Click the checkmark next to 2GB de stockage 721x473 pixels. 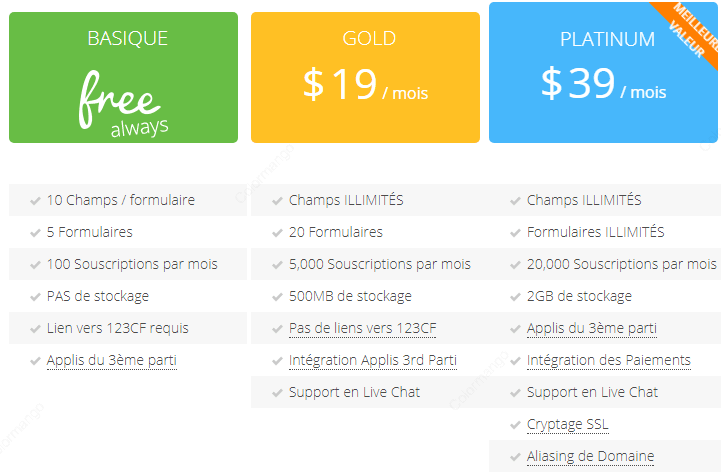point(515,297)
